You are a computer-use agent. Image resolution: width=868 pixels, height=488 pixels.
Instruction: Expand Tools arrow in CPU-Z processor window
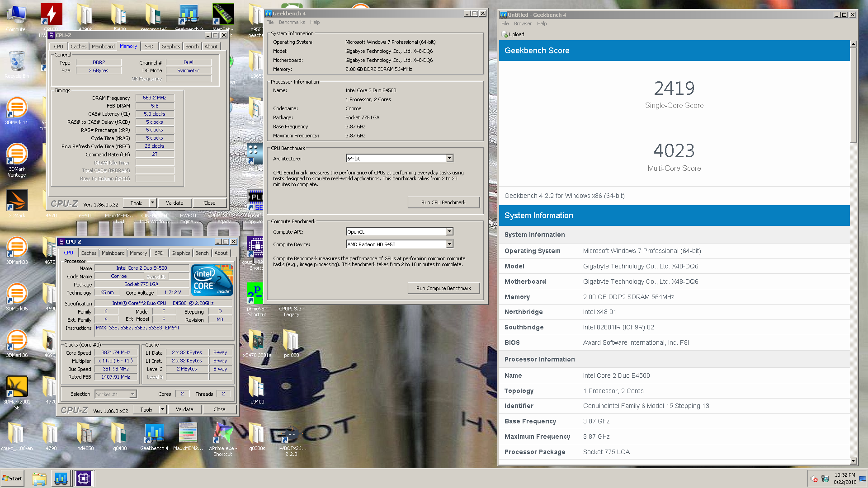[x=163, y=410]
